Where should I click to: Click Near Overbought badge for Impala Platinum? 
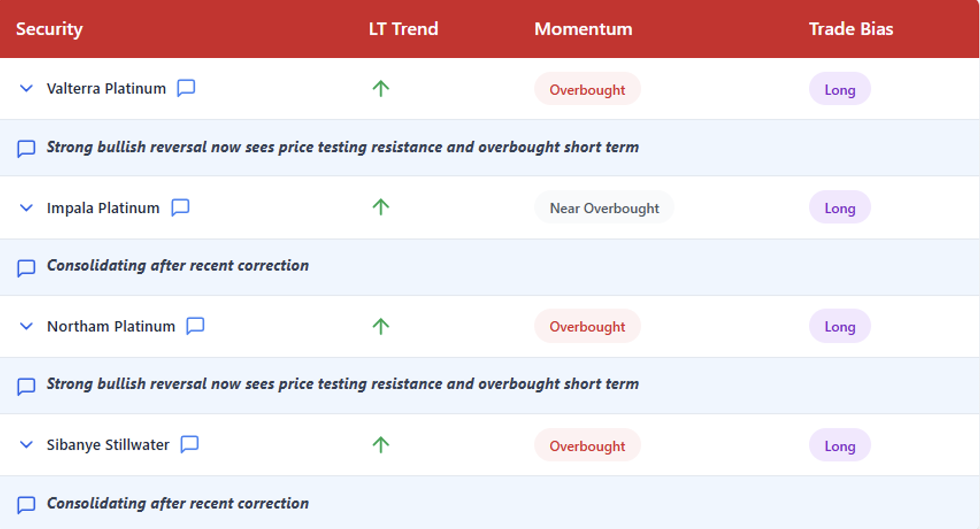[x=604, y=208]
